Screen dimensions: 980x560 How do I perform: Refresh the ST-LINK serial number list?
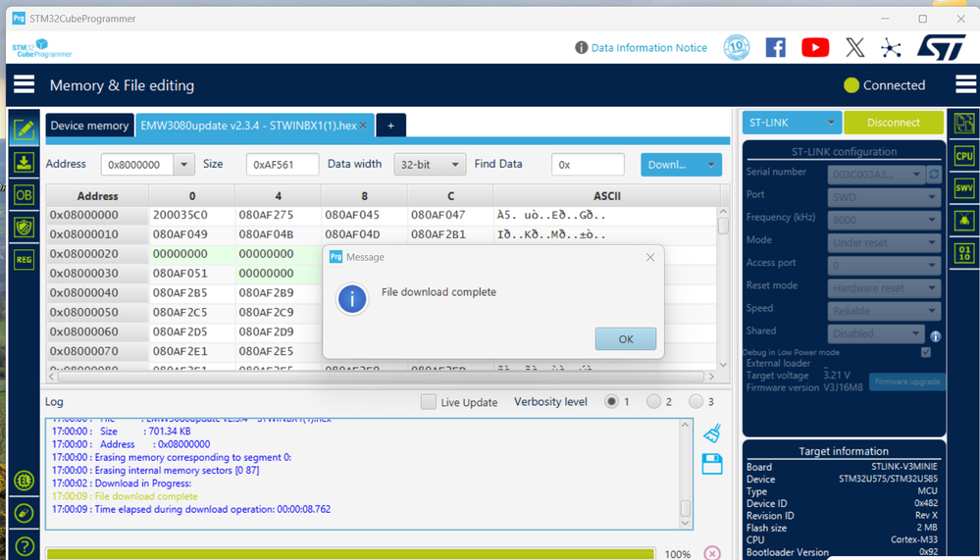[934, 175]
